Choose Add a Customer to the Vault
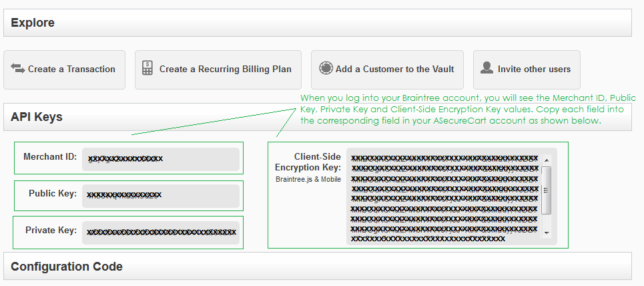This screenshot has width=644, height=286. 387,69
